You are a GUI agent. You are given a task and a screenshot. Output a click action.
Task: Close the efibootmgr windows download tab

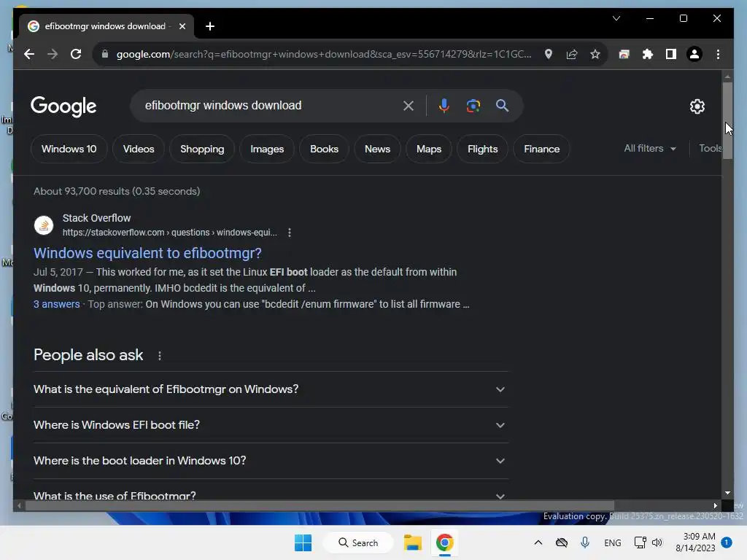(182, 26)
